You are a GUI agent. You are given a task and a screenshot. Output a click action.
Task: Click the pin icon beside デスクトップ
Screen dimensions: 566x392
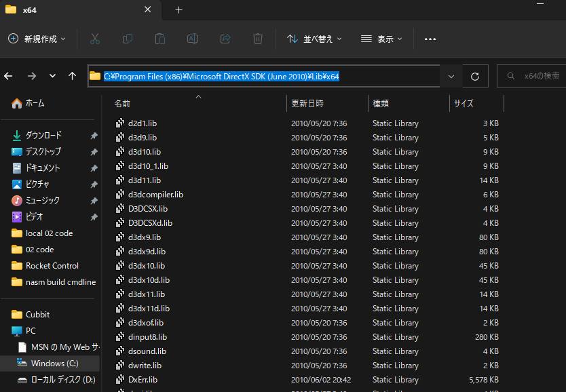point(94,152)
